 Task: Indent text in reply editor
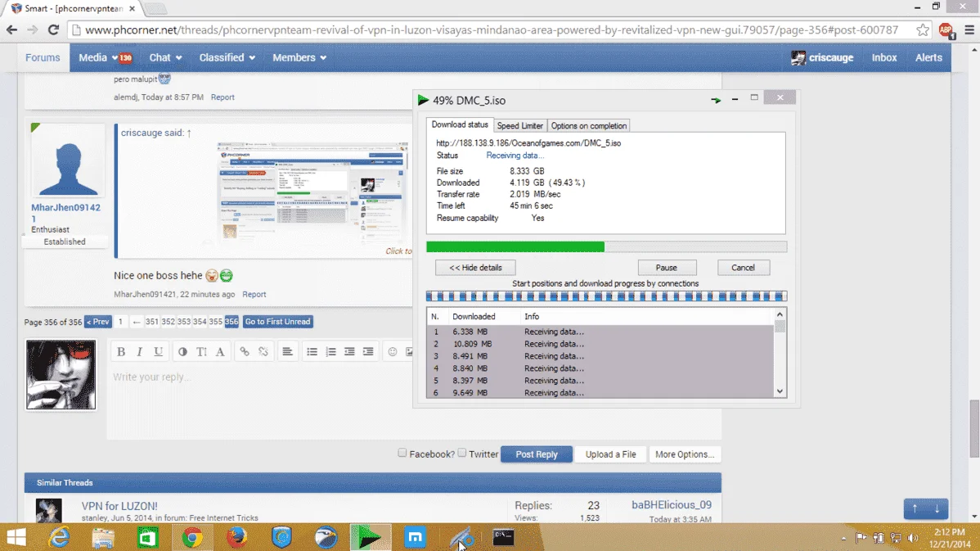(368, 352)
